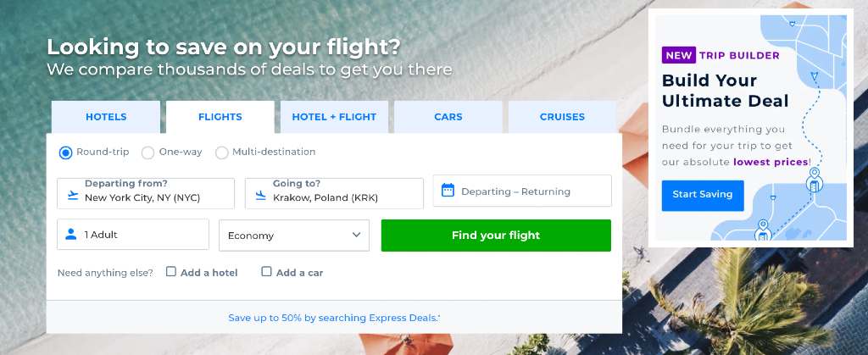Expand the Economy cabin class dropdown
Screen dimensions: 868x355
pos(293,236)
